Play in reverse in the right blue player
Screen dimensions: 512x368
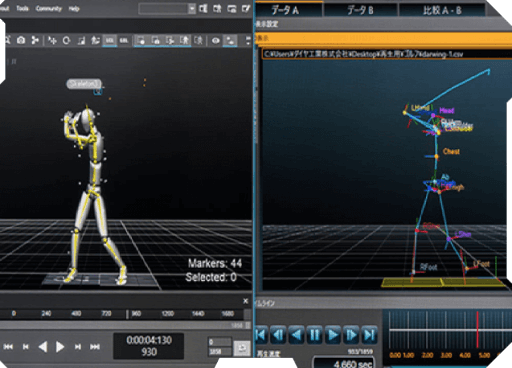pos(297,335)
